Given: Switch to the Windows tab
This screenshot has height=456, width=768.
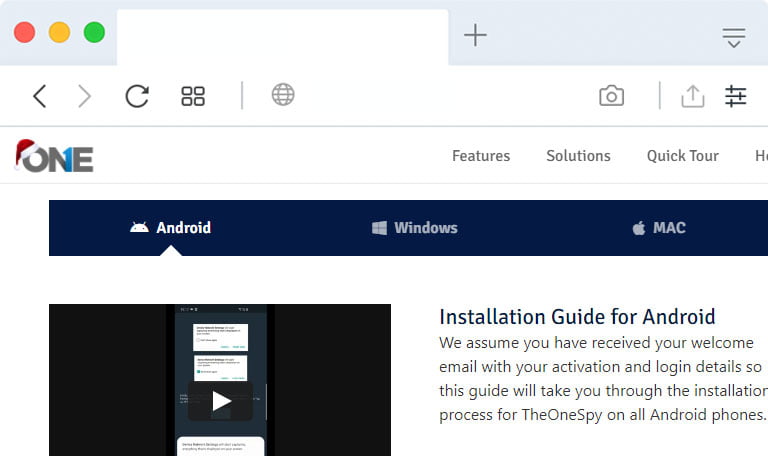Looking at the screenshot, I should pyautogui.click(x=414, y=228).
